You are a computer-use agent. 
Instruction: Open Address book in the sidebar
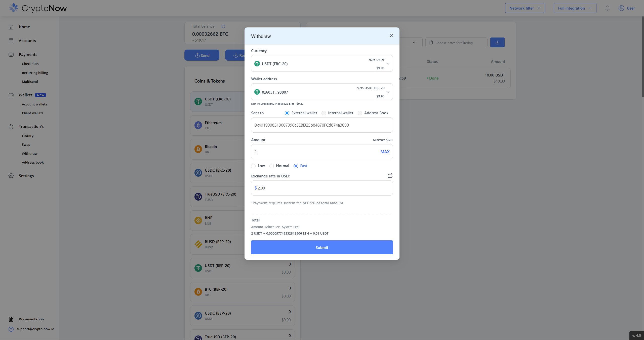(33, 162)
